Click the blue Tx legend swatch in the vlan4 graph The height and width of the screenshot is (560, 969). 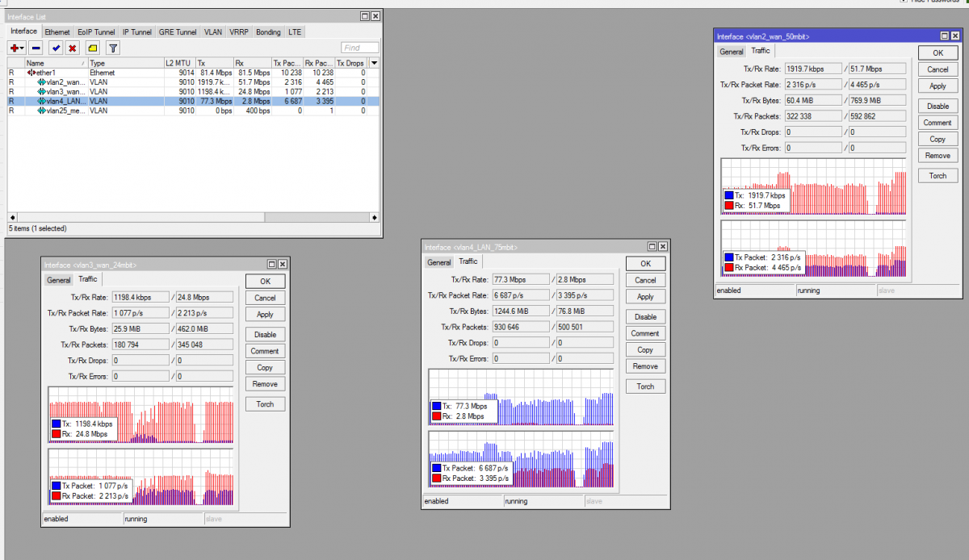click(437, 407)
